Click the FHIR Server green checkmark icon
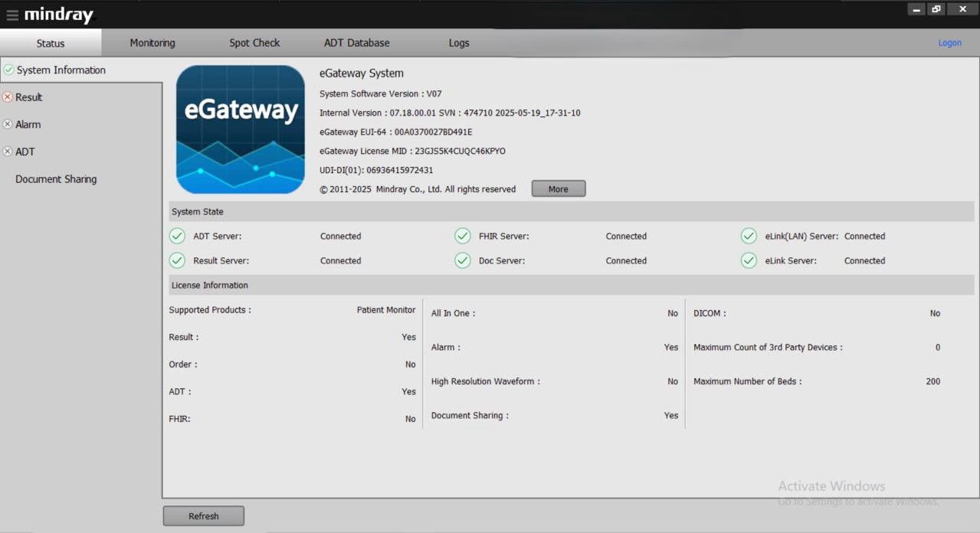 (x=463, y=236)
